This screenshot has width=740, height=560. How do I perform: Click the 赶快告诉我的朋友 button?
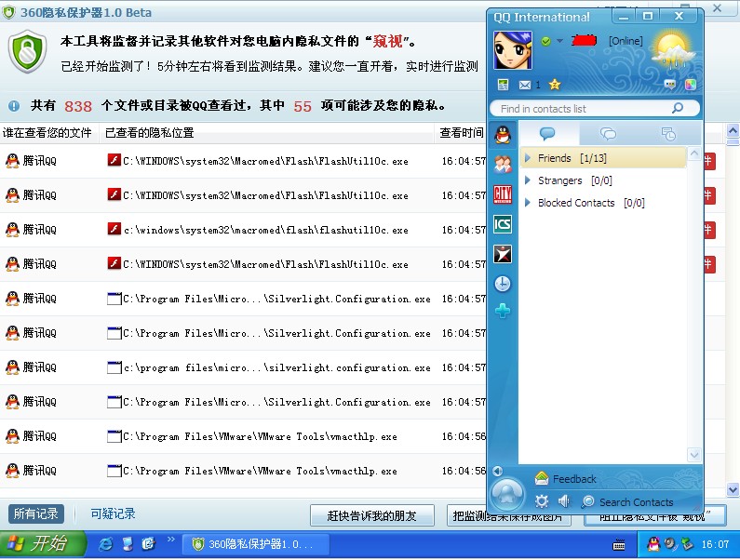[x=372, y=515]
